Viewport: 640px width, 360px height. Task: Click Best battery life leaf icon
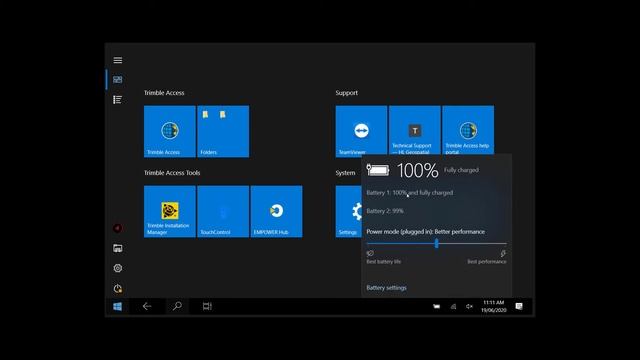point(370,253)
